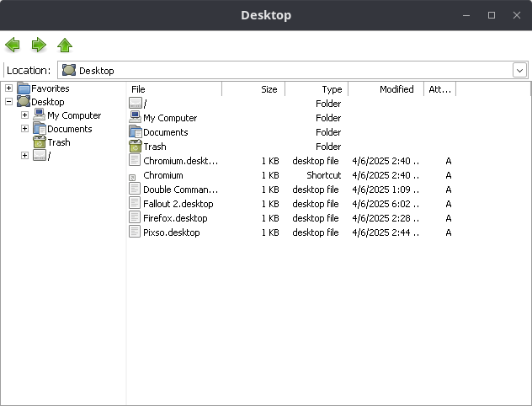Click the Chromium shortcut name
The image size is (532, 406).
click(163, 175)
